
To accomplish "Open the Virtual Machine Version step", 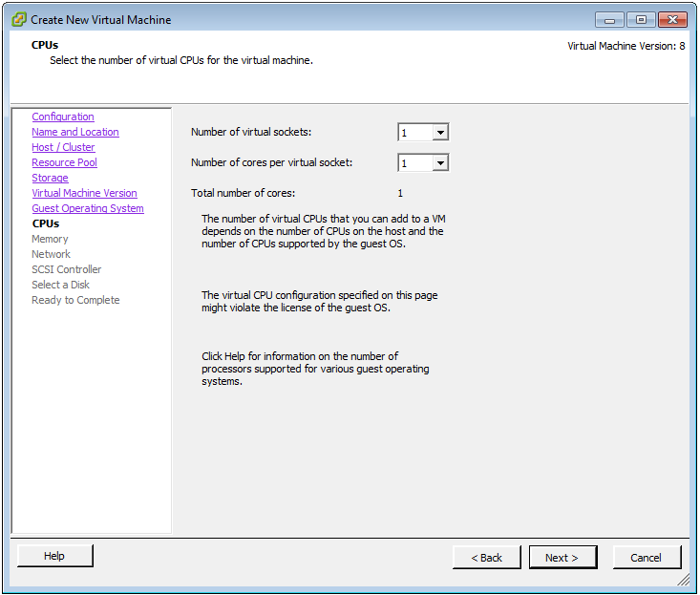I will (84, 193).
